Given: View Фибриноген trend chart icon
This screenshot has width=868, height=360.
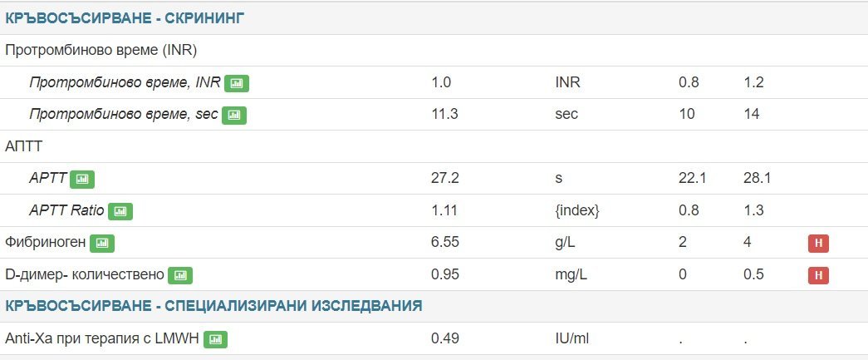Looking at the screenshot, I should (102, 243).
